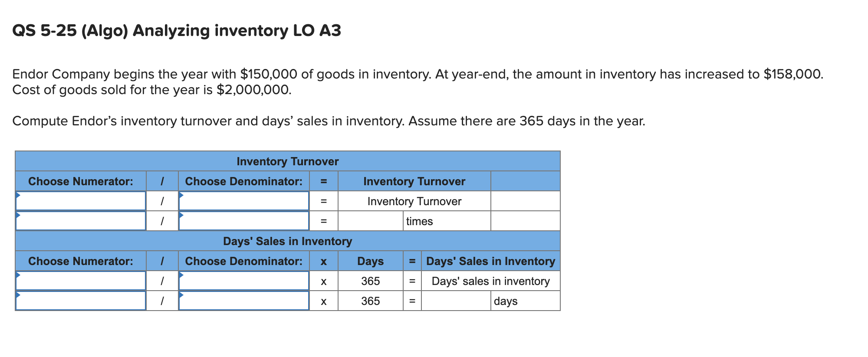Open the first Choose Numerator dropdown under Inventory Turnover

coord(80,200)
